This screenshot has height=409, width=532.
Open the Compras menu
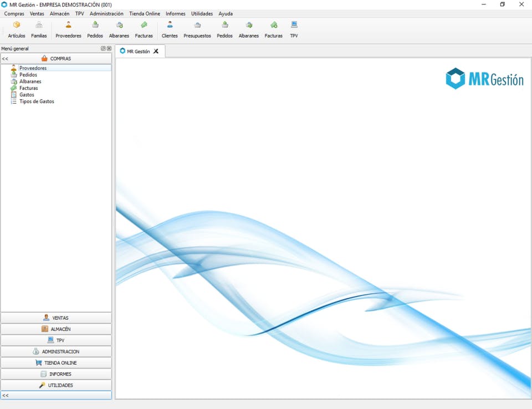(14, 13)
